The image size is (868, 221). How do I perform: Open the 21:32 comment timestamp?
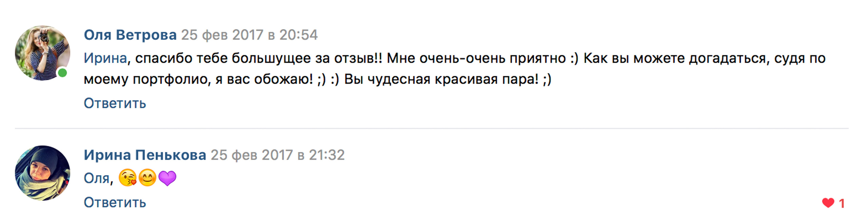click(x=277, y=155)
